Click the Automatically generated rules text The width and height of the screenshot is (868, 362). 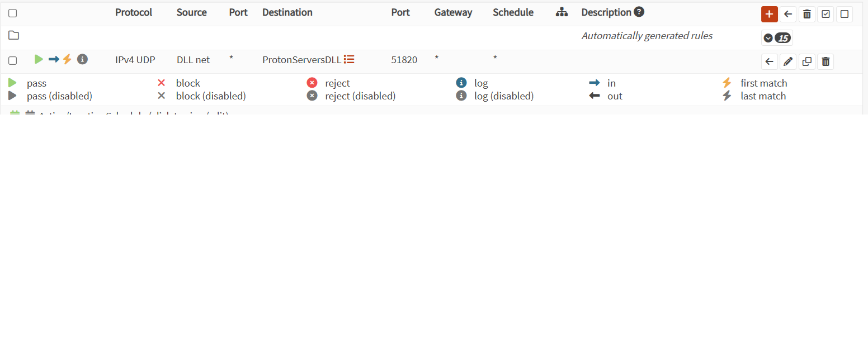647,36
